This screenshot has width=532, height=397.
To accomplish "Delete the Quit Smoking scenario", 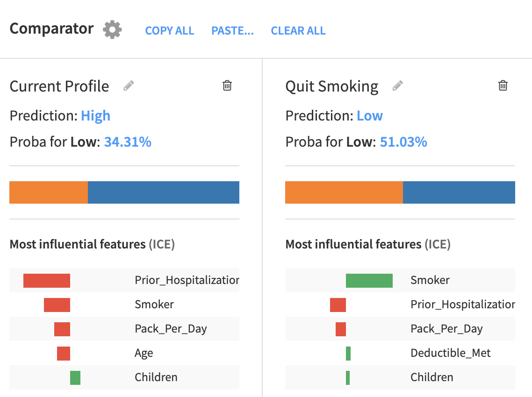I will 503,85.
